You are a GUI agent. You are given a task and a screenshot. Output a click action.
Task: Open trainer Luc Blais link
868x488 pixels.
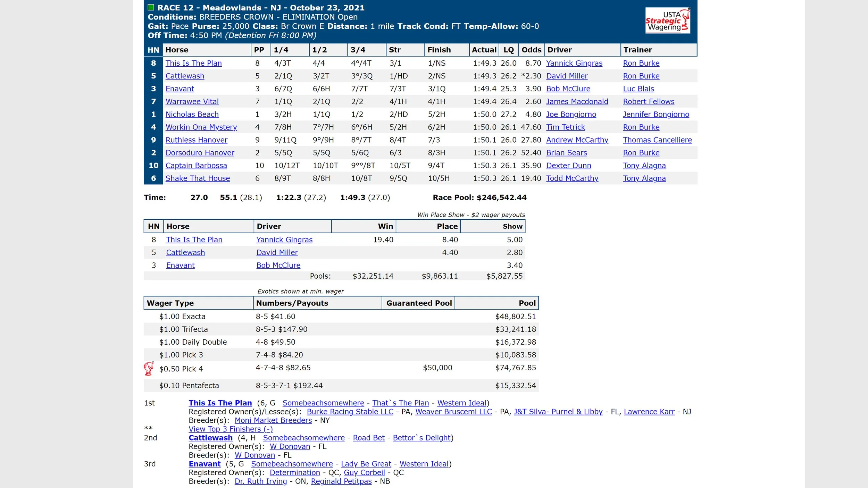(x=638, y=89)
